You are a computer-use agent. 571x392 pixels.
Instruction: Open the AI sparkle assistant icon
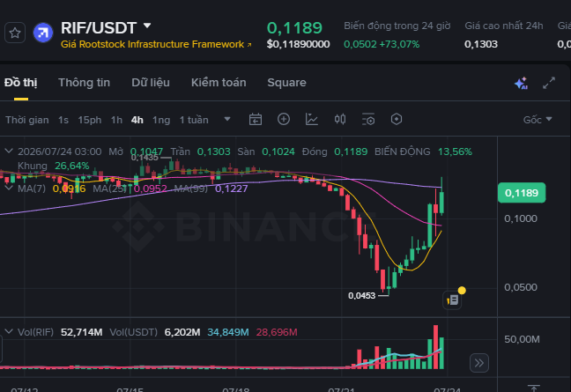click(521, 84)
